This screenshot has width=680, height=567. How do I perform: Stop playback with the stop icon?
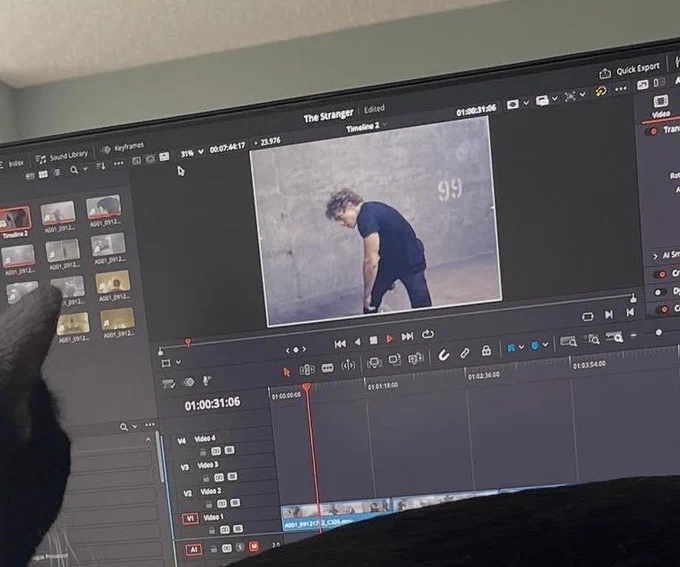pyautogui.click(x=373, y=340)
